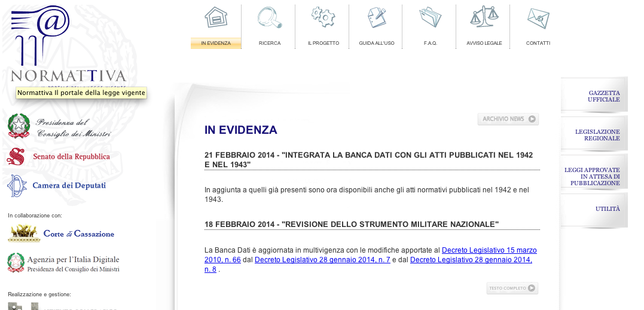Open the LEGISLAZIONE REGIONALE side tab
The image size is (644, 310).
coord(594,134)
